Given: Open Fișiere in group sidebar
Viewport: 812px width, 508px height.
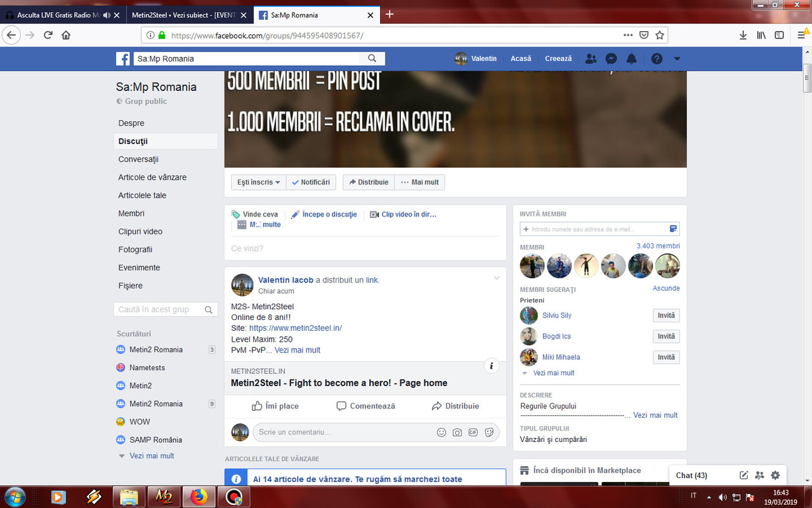Looking at the screenshot, I should click(130, 286).
